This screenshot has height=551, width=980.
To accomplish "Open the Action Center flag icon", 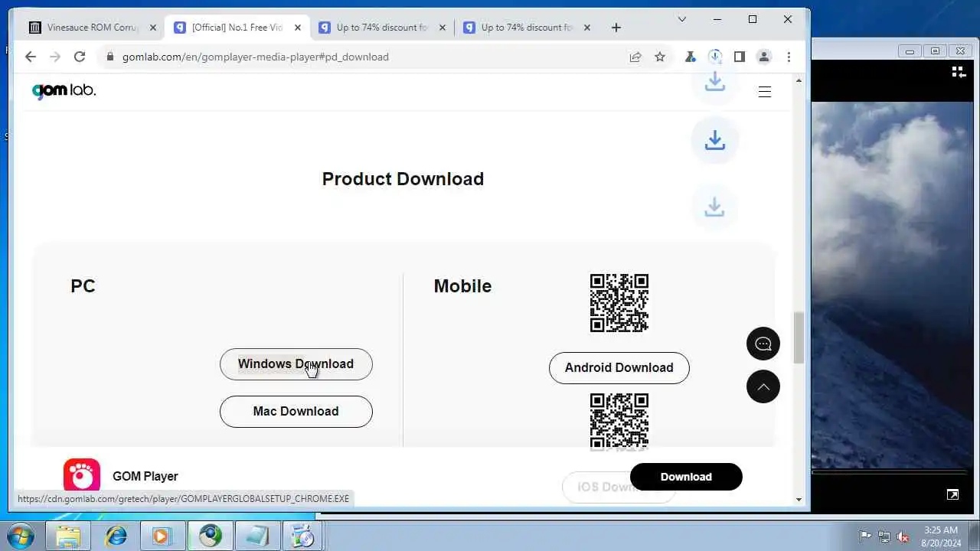I will [x=865, y=536].
